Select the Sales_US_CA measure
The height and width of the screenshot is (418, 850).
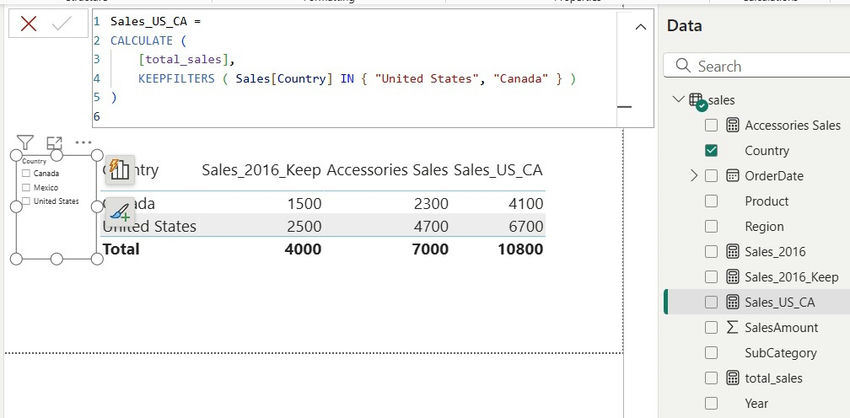pyautogui.click(x=779, y=302)
